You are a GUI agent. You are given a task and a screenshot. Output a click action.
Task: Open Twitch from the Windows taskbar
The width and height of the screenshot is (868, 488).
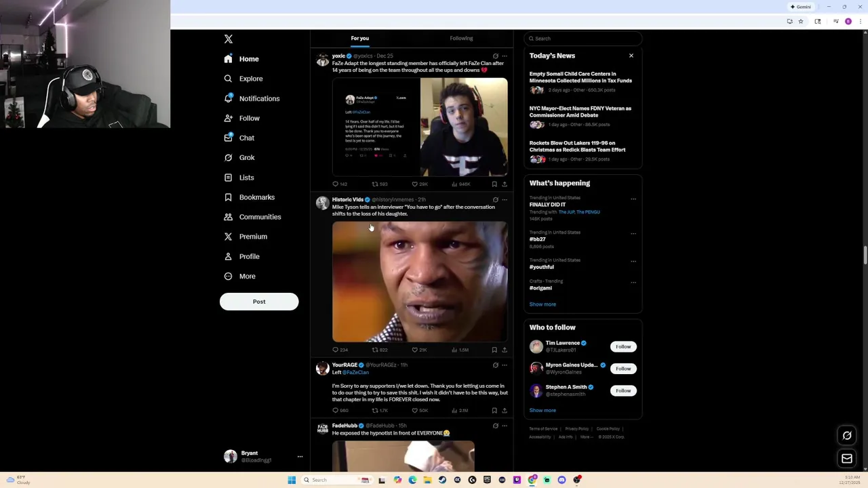517,480
